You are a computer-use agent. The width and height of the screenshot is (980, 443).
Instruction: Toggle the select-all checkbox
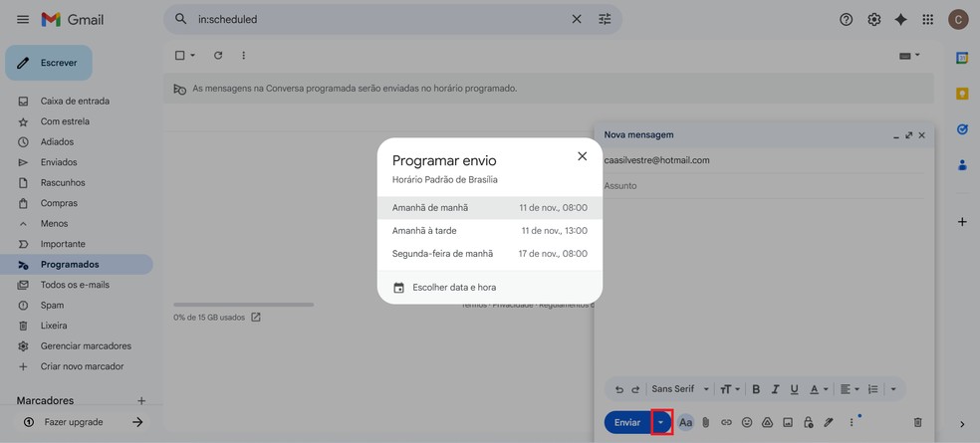point(180,55)
